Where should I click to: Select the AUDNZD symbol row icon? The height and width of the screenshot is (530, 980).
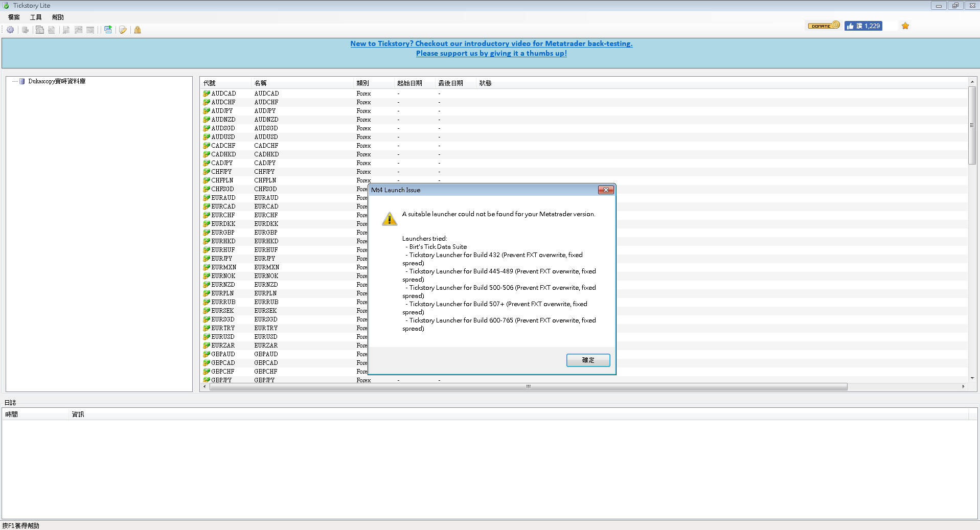pos(207,120)
